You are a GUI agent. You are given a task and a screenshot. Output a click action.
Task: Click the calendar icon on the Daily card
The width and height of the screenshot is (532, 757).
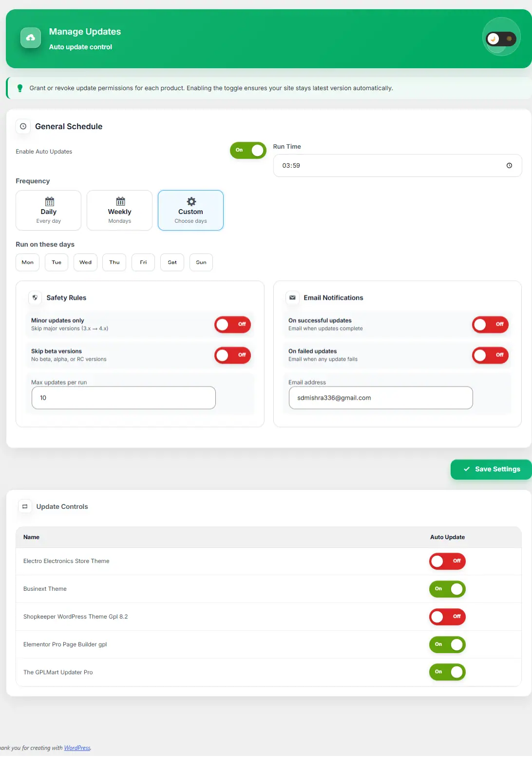tap(49, 201)
